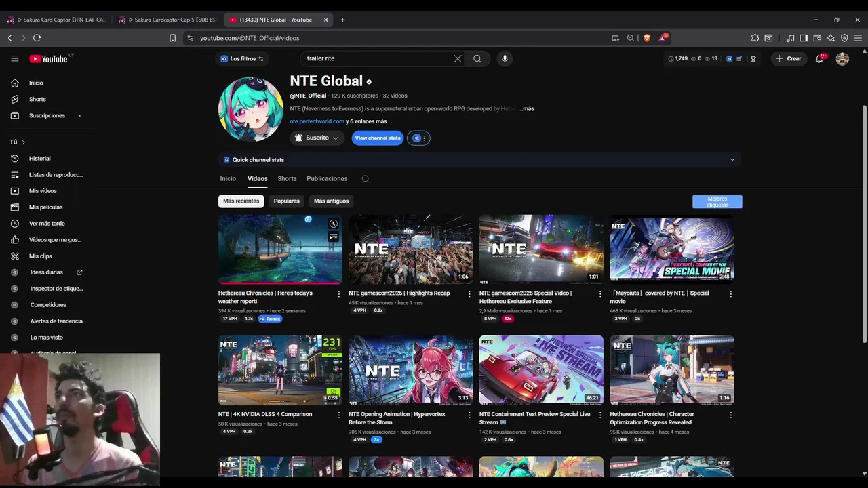Reload the page in the browser
The image size is (868, 488).
(37, 38)
